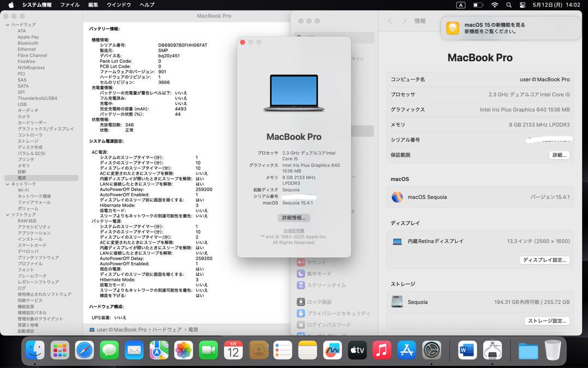Collapse the ソフトウェア tree section
588x368 pixels.
tap(8, 215)
